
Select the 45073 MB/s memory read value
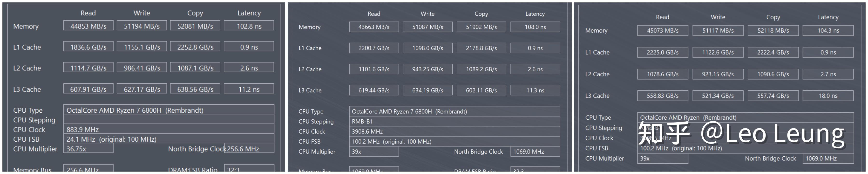(663, 30)
